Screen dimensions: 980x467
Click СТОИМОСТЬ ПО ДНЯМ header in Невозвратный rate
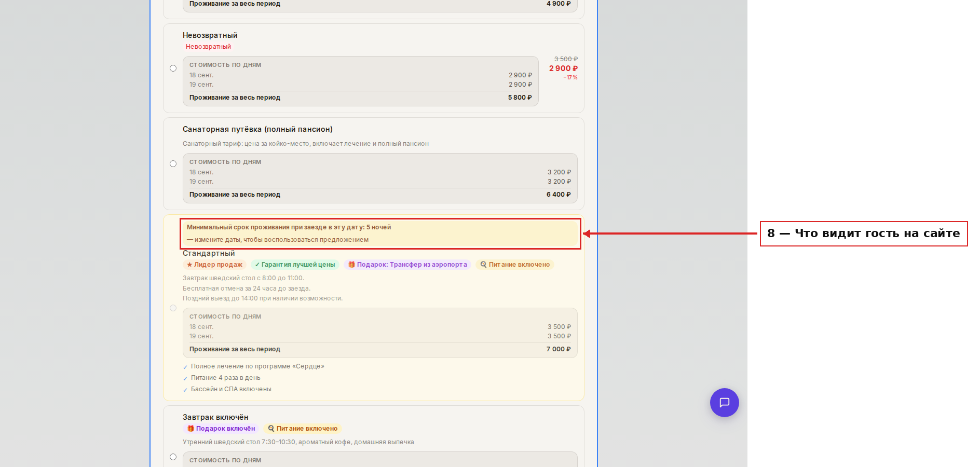[225, 65]
